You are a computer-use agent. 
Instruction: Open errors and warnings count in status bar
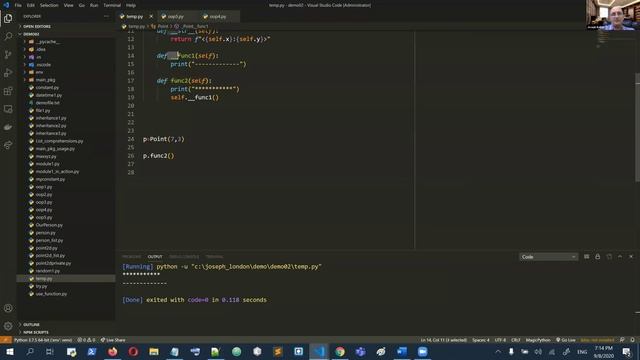86,340
